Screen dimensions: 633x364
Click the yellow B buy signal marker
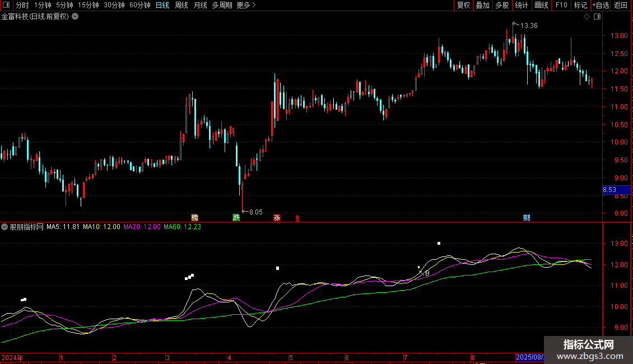pyautogui.click(x=427, y=273)
